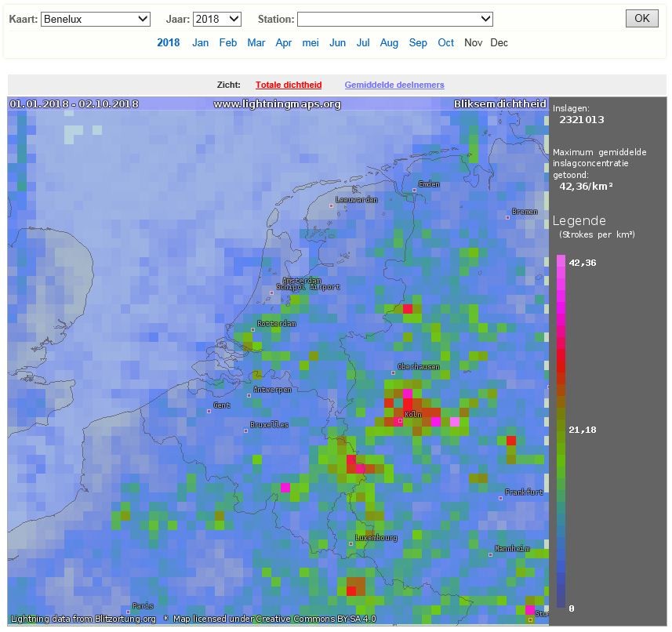
Task: Click the Inslagen count 2321013
Action: (x=582, y=119)
